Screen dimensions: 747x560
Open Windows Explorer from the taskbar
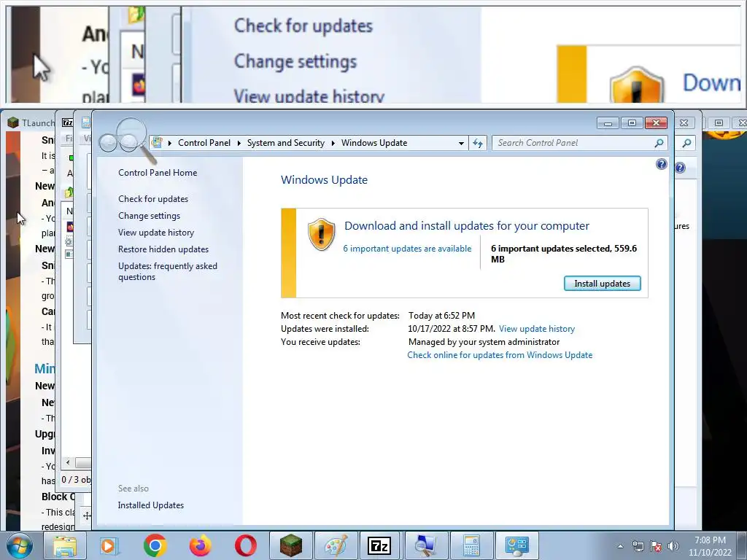(x=64, y=545)
